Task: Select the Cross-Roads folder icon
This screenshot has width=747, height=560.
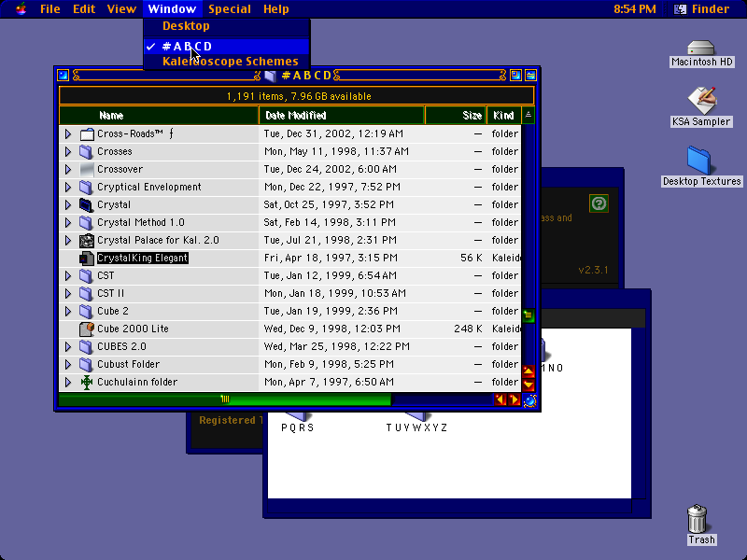Action: (87, 133)
